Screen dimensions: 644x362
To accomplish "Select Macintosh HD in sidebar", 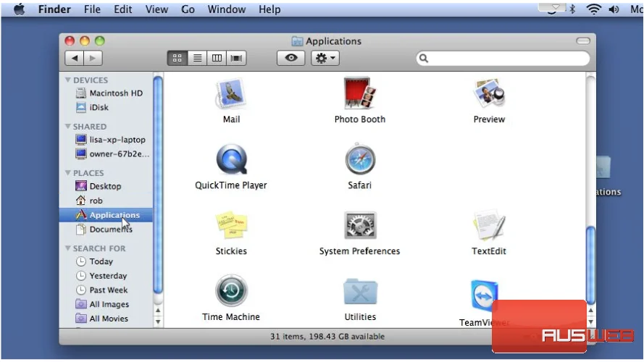I will click(109, 93).
